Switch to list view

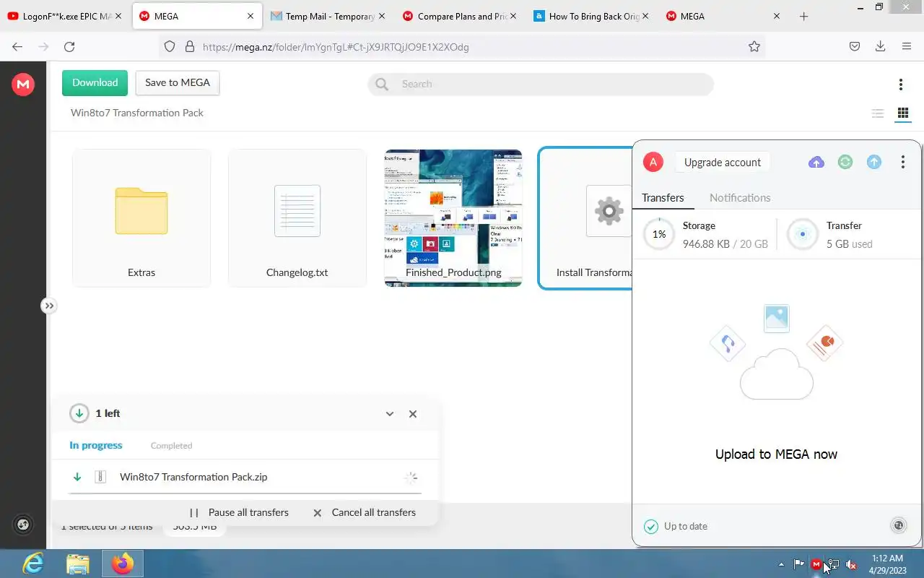[878, 113]
